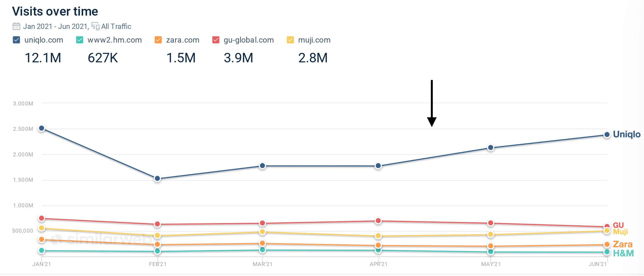
Task: Click the Visits over time heading
Action: point(55,12)
